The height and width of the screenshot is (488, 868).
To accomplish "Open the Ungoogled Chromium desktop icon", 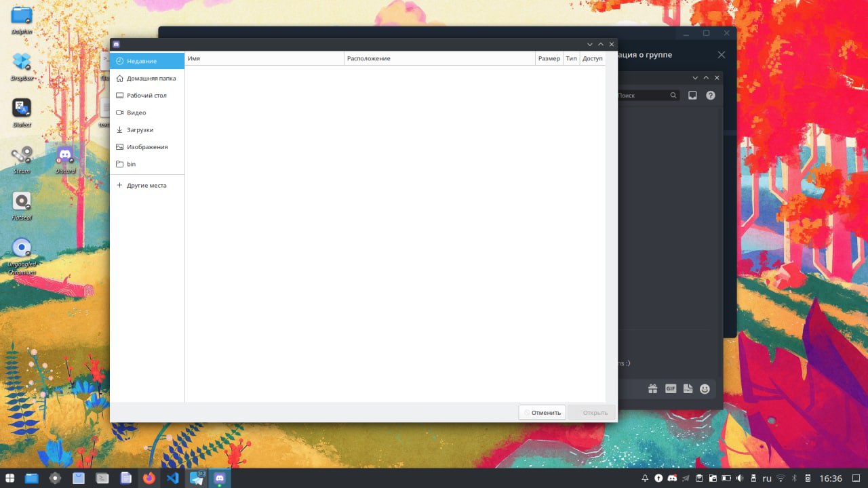I will (x=22, y=256).
